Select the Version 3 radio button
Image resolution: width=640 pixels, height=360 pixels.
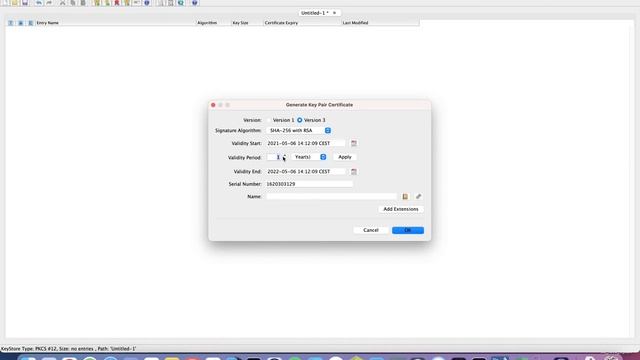[x=300, y=120]
